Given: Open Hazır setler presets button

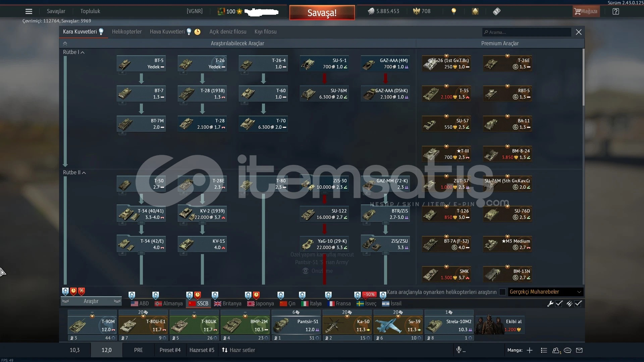Looking at the screenshot, I should click(x=238, y=350).
